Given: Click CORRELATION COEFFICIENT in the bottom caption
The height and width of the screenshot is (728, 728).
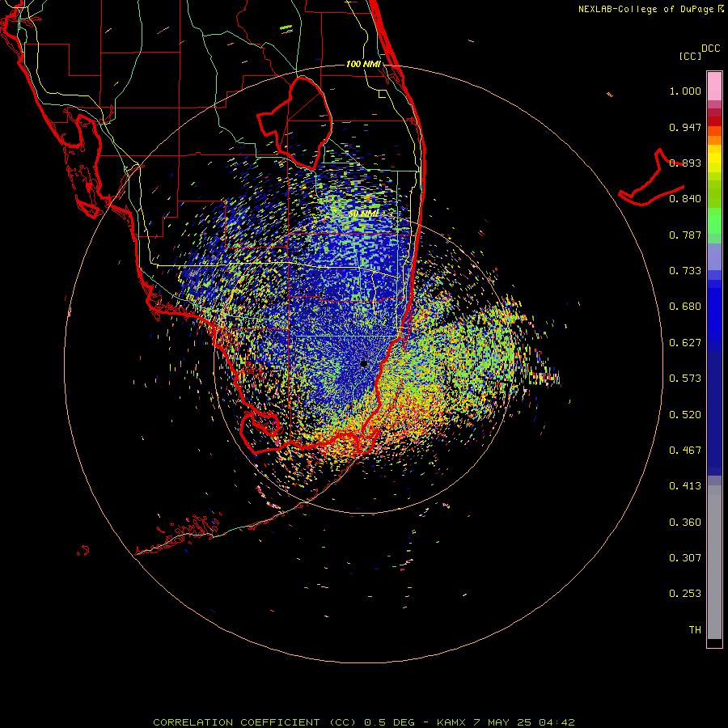Looking at the screenshot, I should pyautogui.click(x=236, y=722).
